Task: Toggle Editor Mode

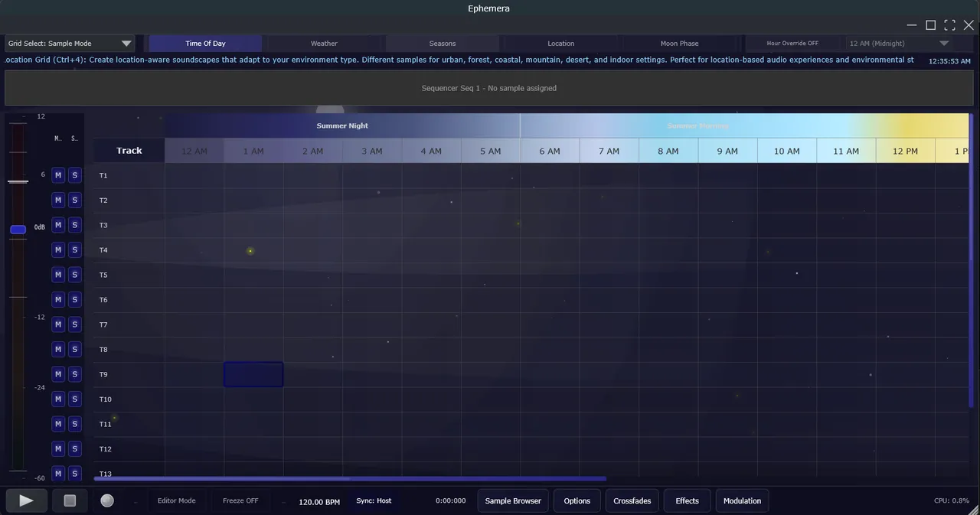Action: [x=176, y=501]
